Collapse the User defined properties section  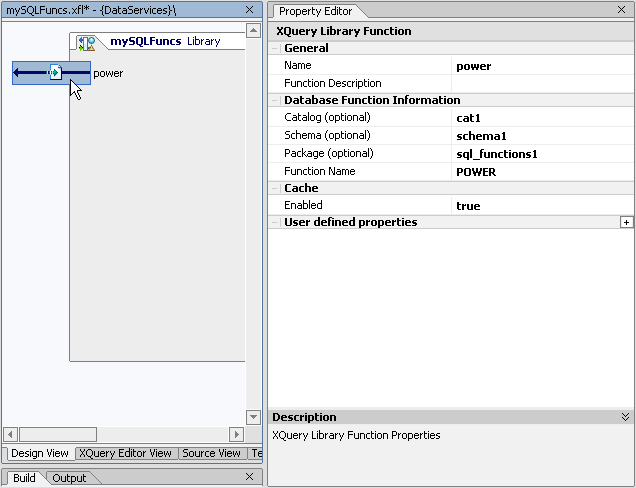pos(275,222)
